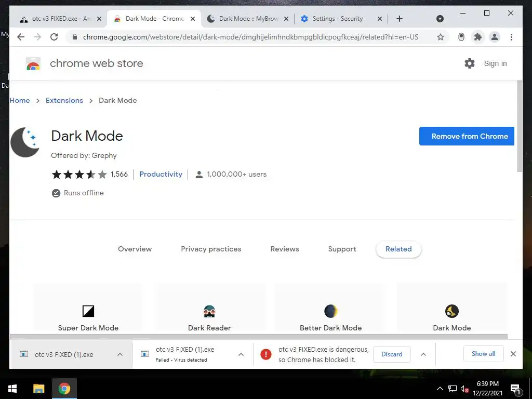
Task: Go forward in browser history
Action: [x=37, y=37]
